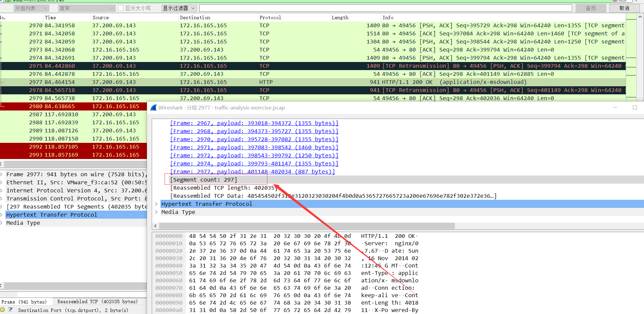Image resolution: width=644 pixels, height=314 pixels.
Task: Click scroll-left arrow in packet 2977 details
Action: (x=155, y=226)
